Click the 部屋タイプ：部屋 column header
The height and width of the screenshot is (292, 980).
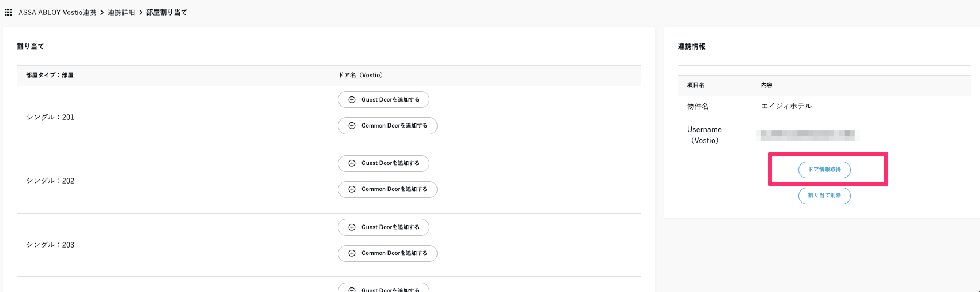click(x=50, y=75)
